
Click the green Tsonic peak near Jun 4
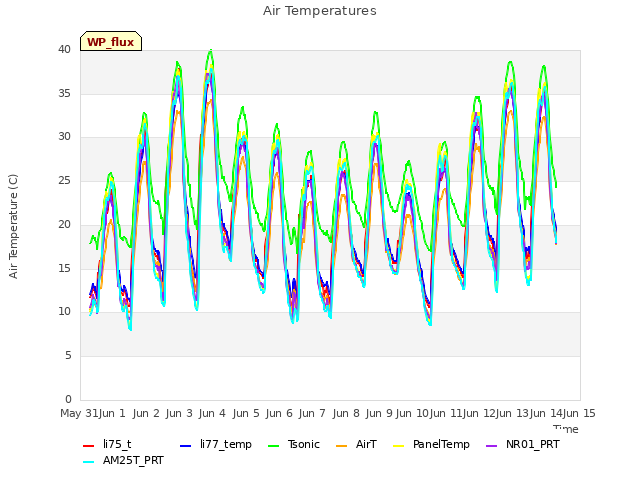click(x=211, y=51)
